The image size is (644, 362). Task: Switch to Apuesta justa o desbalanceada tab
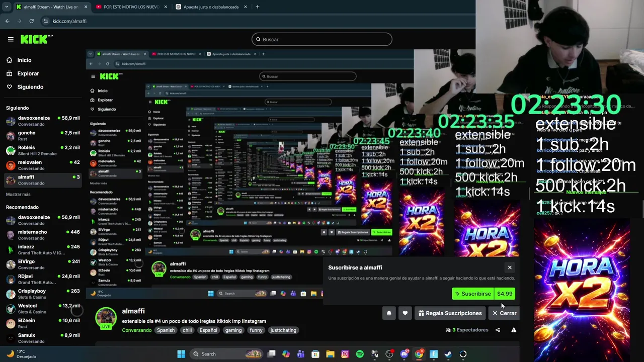point(211,7)
